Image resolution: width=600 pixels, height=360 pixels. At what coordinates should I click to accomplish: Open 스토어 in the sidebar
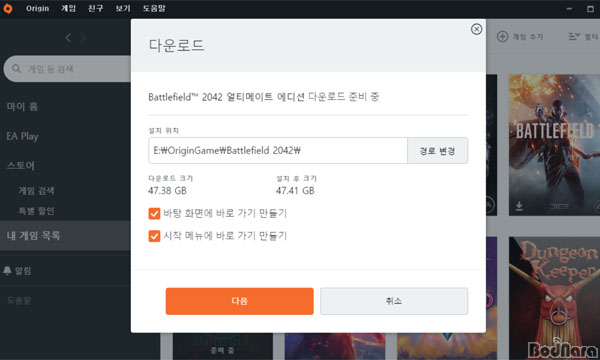click(21, 166)
